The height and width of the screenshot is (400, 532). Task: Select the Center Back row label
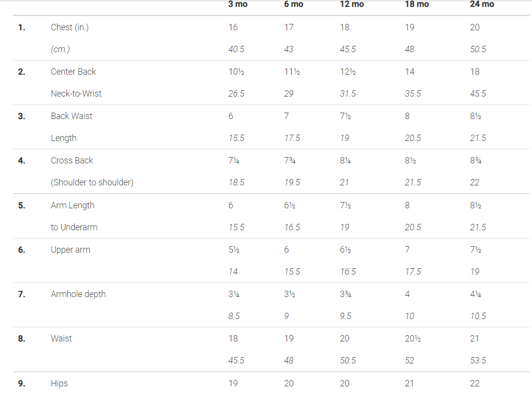[x=73, y=72]
